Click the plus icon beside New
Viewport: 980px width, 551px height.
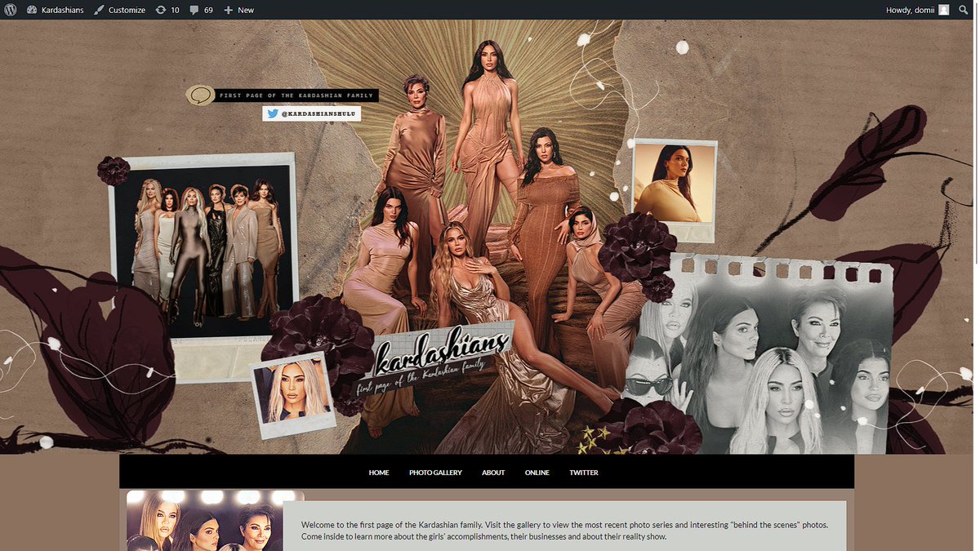(x=228, y=10)
